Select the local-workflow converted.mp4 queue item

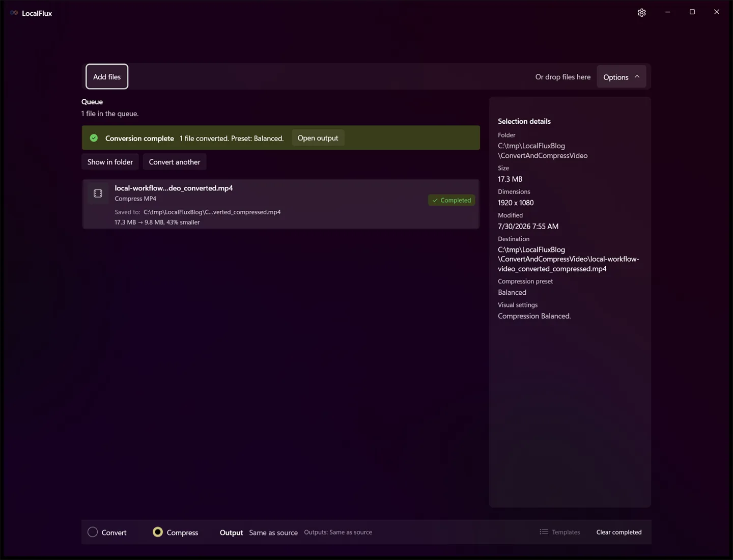click(x=280, y=204)
